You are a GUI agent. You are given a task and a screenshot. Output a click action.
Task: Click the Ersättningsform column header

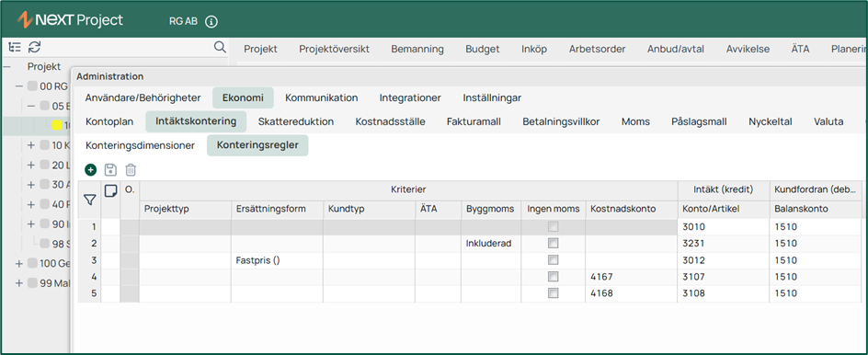tap(277, 209)
